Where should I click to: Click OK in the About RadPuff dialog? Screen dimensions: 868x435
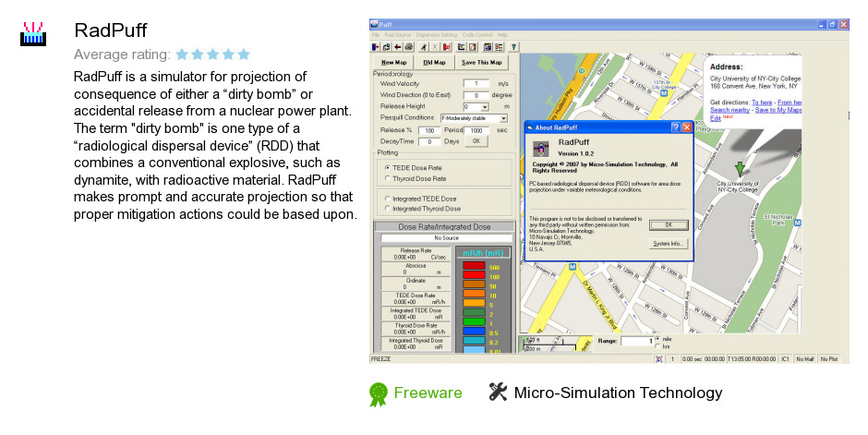pos(669,225)
